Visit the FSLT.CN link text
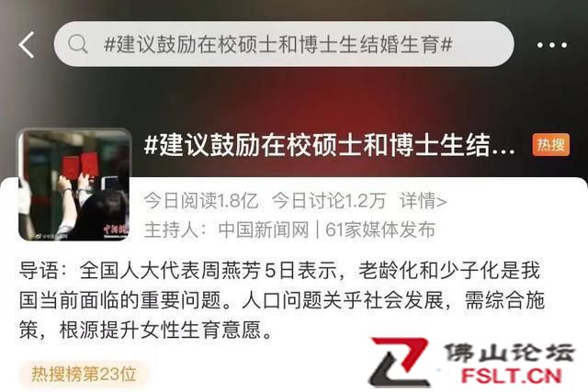Screen dimensions: 588x392 [x=512, y=375]
